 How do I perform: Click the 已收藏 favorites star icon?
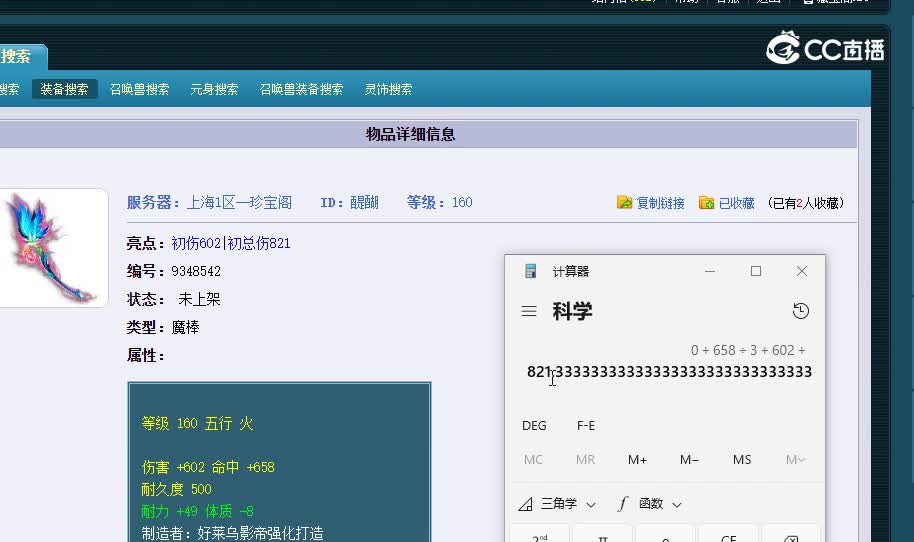(x=706, y=203)
